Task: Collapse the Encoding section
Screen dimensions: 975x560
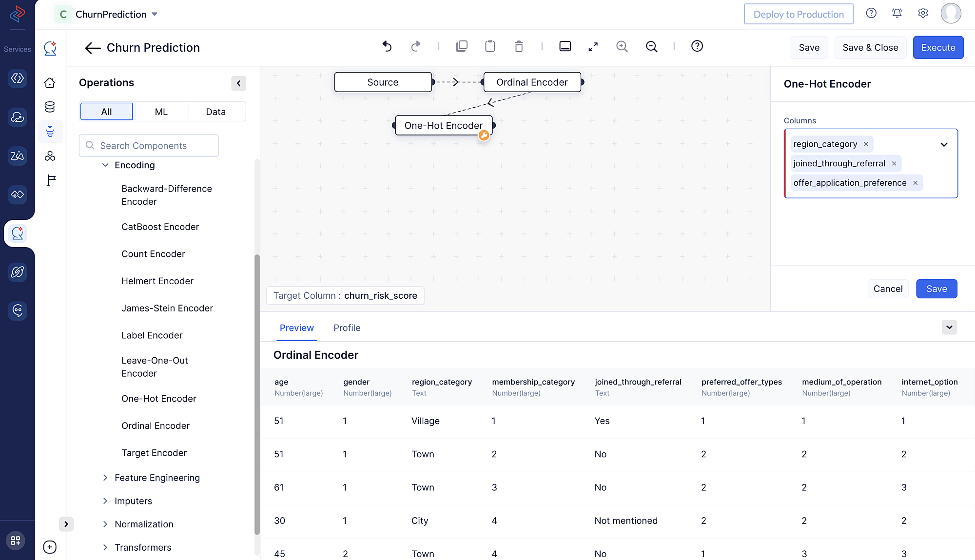Action: coord(104,165)
